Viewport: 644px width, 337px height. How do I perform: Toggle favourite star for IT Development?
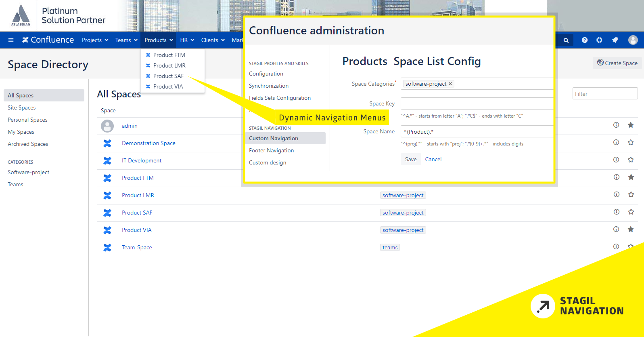coord(631,160)
